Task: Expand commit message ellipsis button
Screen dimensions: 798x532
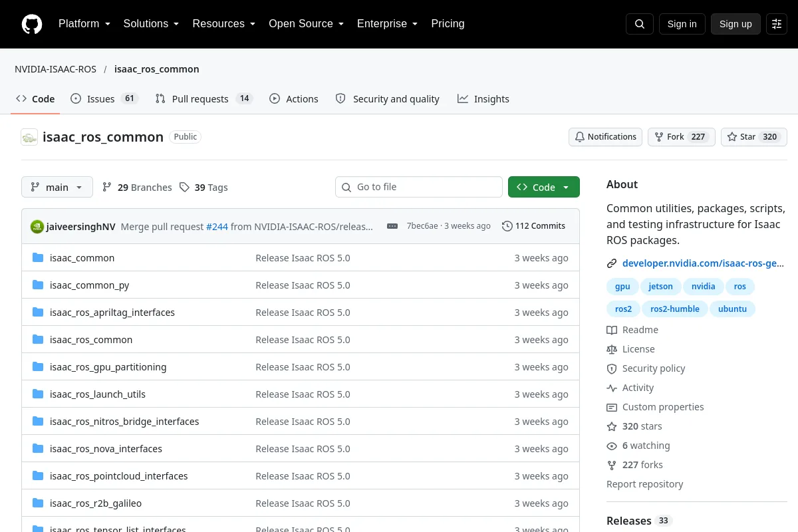Action: pos(392,226)
